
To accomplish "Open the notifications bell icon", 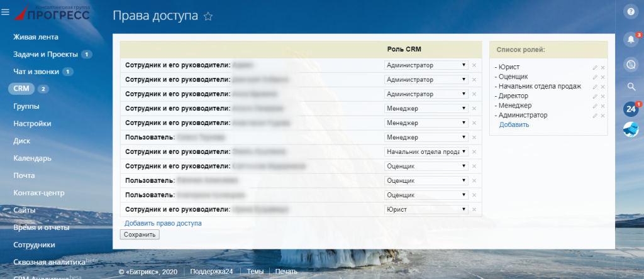I will tap(631, 39).
